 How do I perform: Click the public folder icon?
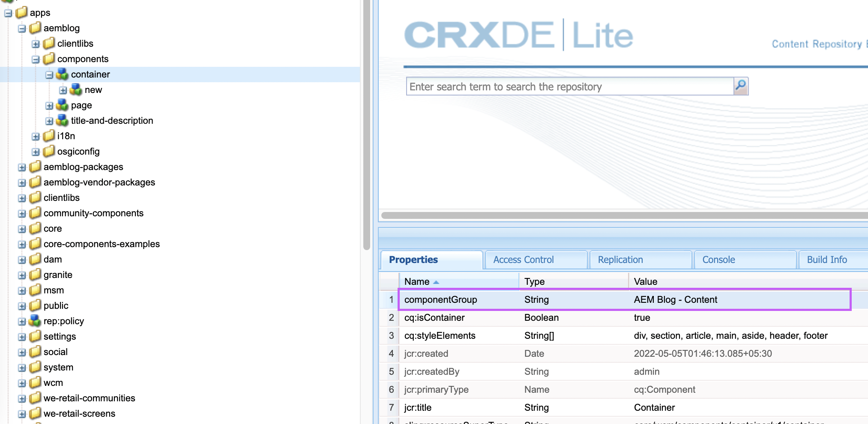[x=35, y=305]
